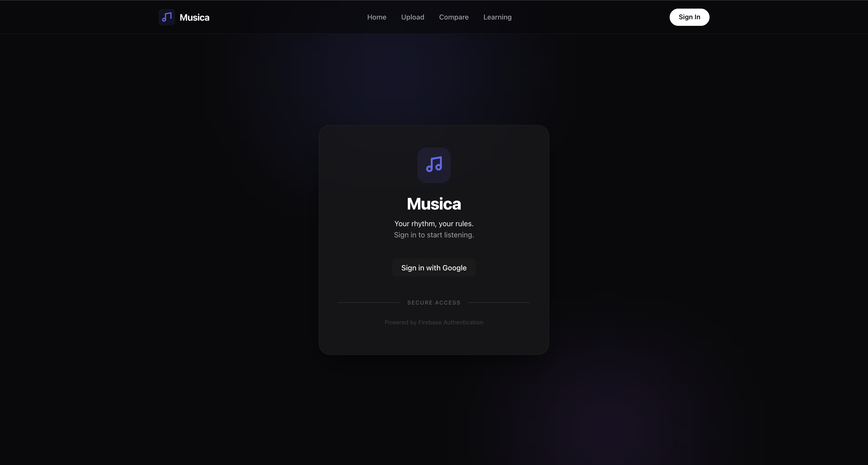Switch to the Compare section

454,17
